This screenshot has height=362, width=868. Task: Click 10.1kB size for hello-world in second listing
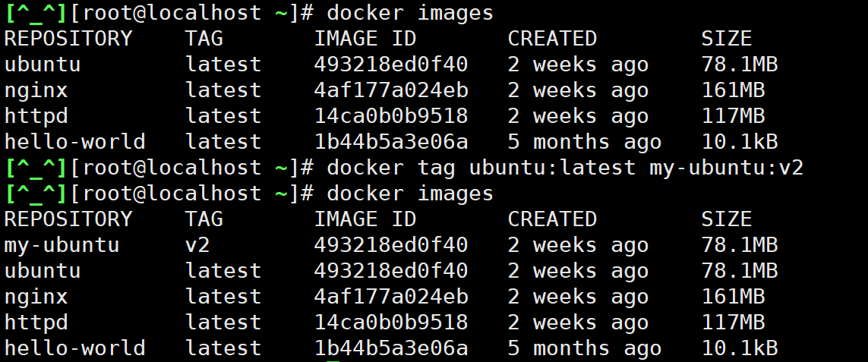pos(740,348)
